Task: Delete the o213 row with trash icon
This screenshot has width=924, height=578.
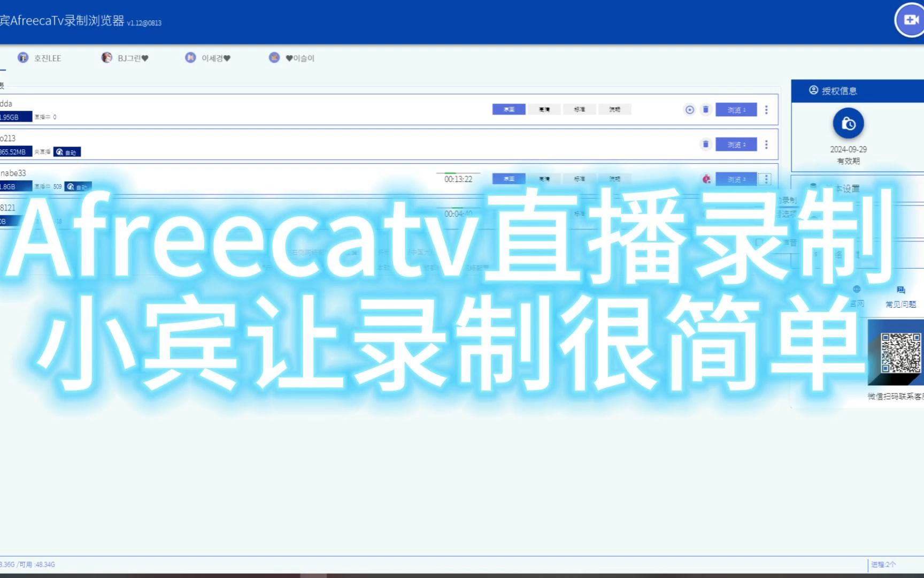Action: click(706, 144)
